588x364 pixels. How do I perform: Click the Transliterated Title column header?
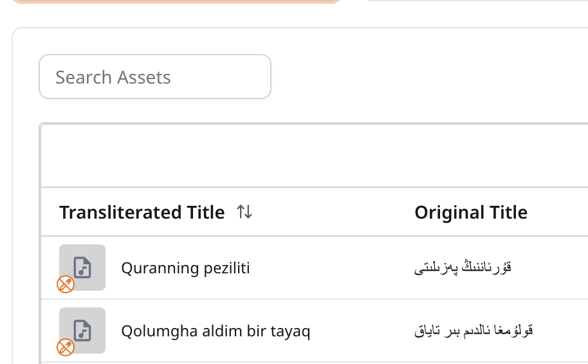(x=142, y=212)
